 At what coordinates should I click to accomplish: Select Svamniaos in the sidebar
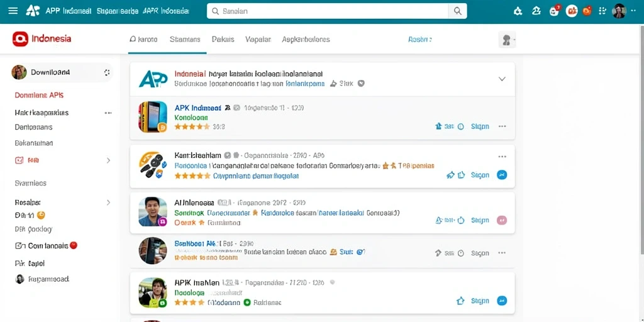click(x=30, y=183)
